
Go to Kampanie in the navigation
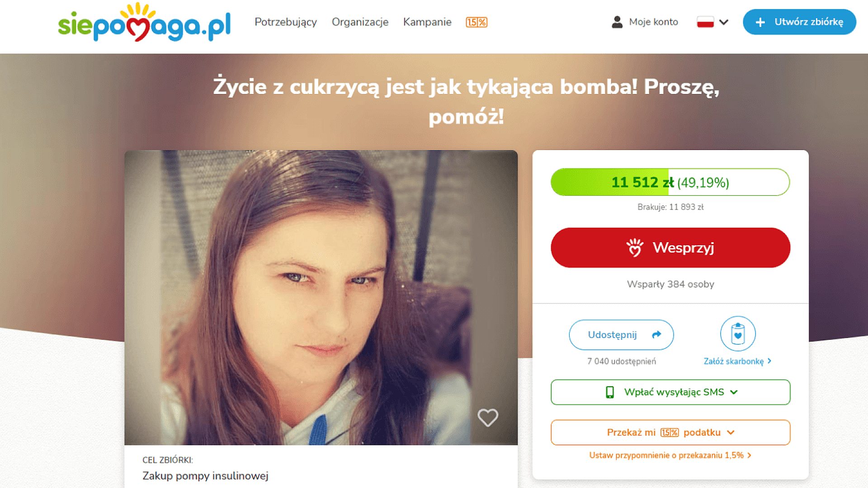(x=427, y=22)
